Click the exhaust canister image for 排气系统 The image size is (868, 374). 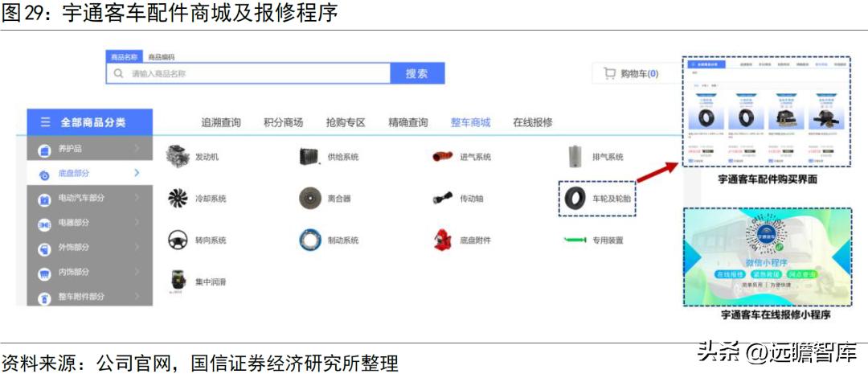pyautogui.click(x=575, y=157)
